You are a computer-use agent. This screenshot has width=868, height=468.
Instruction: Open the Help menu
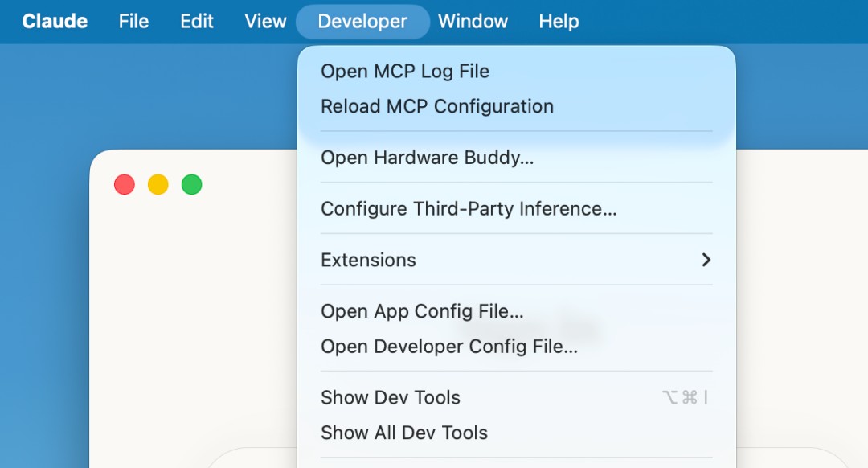coord(559,21)
